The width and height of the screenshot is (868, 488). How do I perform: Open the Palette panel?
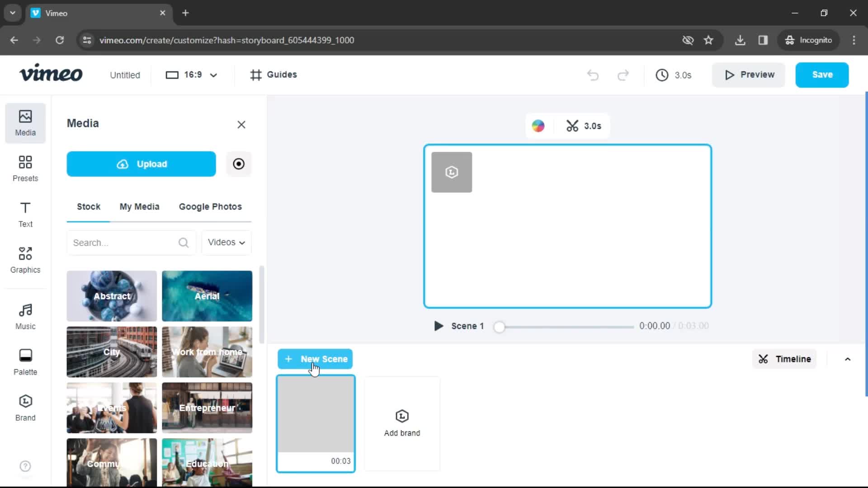tap(25, 362)
